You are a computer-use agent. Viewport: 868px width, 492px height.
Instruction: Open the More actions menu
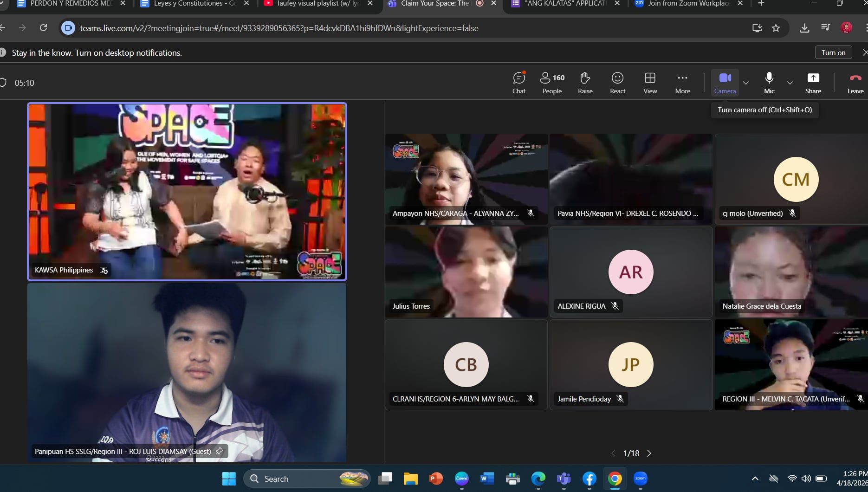click(682, 83)
